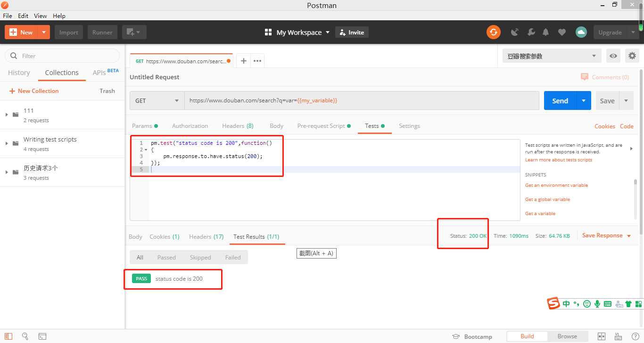The width and height of the screenshot is (644, 343).
Task: Collapse the snippets panel arrow
Action: (631, 149)
